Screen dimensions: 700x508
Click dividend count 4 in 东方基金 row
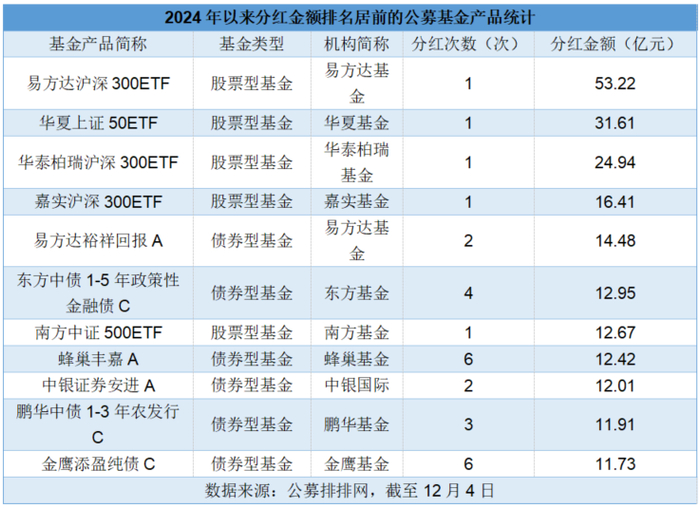coord(468,293)
